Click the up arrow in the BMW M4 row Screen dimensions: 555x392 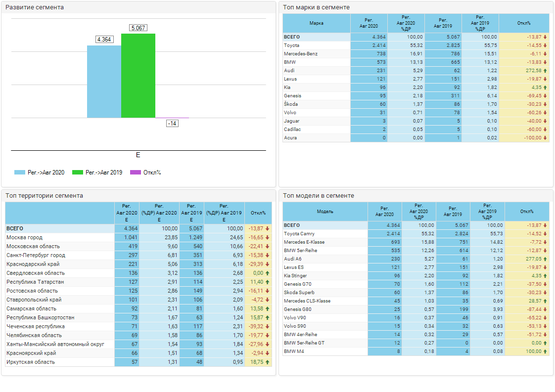point(545,351)
